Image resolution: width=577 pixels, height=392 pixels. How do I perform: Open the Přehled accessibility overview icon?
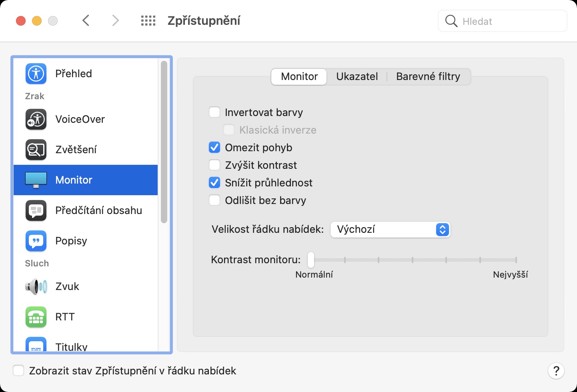(36, 74)
